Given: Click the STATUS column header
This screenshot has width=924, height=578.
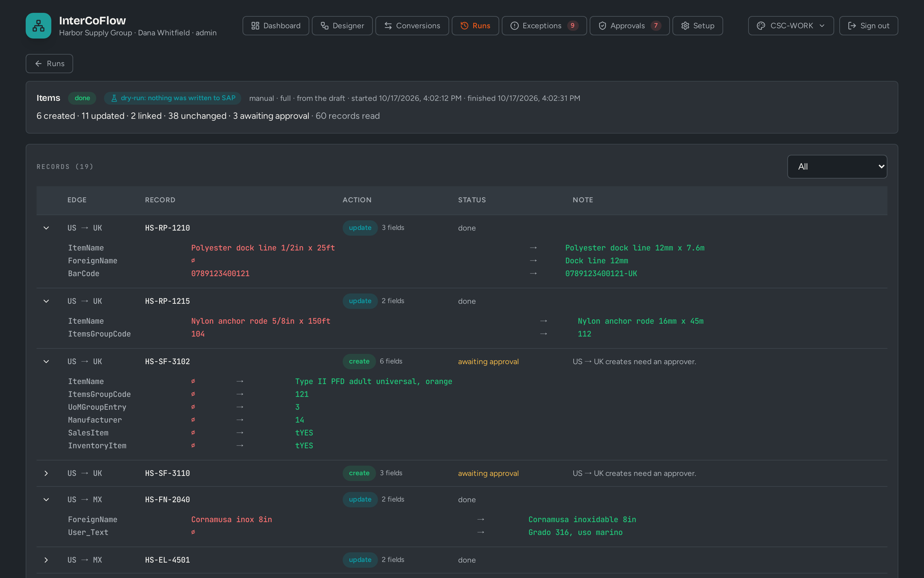Looking at the screenshot, I should tap(472, 200).
